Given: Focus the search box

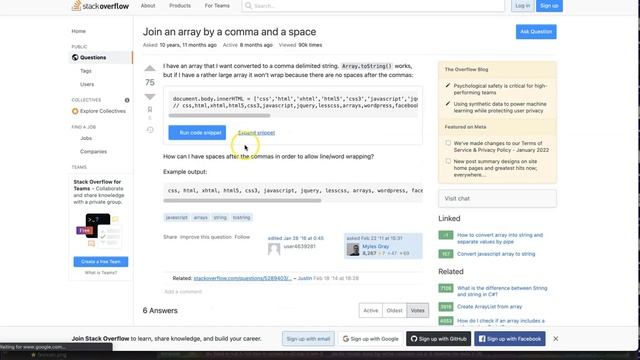Looking at the screenshot, I should click(x=373, y=6).
